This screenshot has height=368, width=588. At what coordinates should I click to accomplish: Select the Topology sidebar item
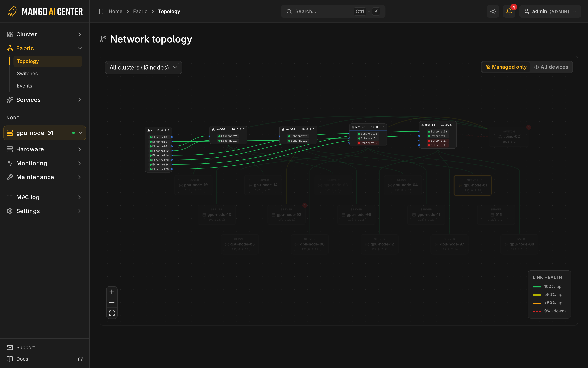coord(48,61)
